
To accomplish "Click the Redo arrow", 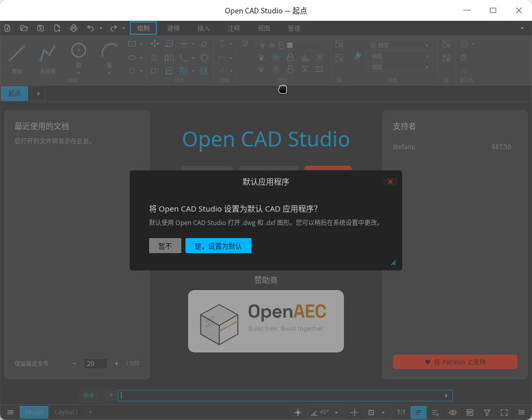I will coord(114,28).
